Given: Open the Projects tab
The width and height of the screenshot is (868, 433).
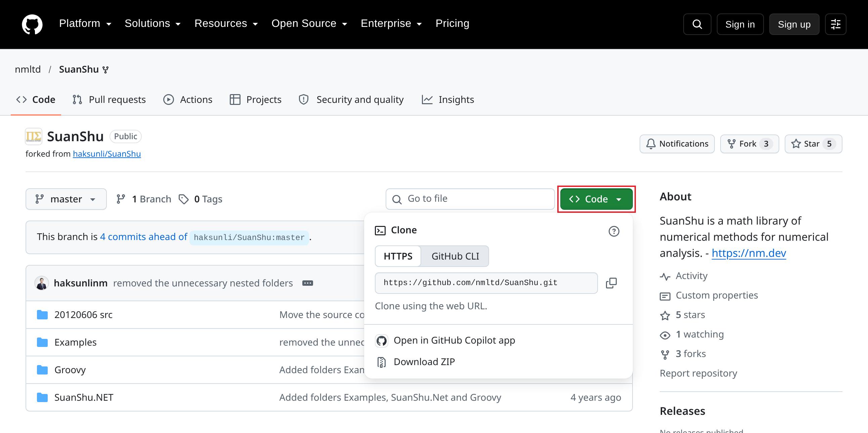Looking at the screenshot, I should [255, 100].
